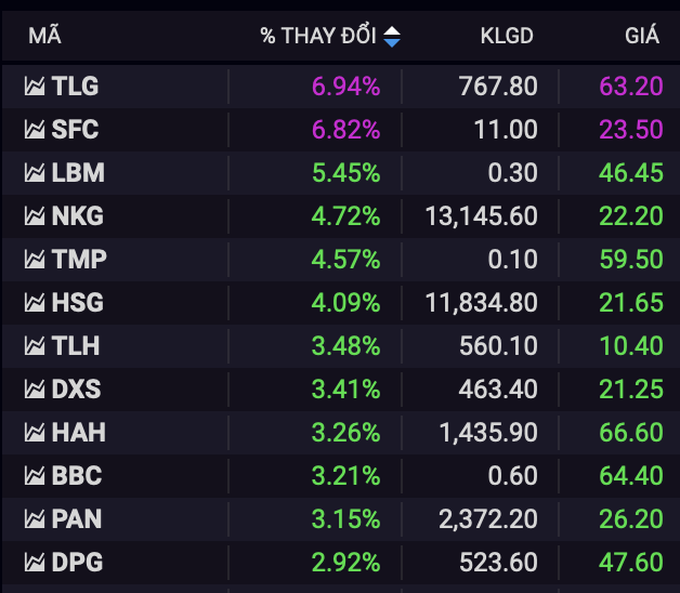Click the 3.21% change value
Screen dimensions: 680x593
346,475
